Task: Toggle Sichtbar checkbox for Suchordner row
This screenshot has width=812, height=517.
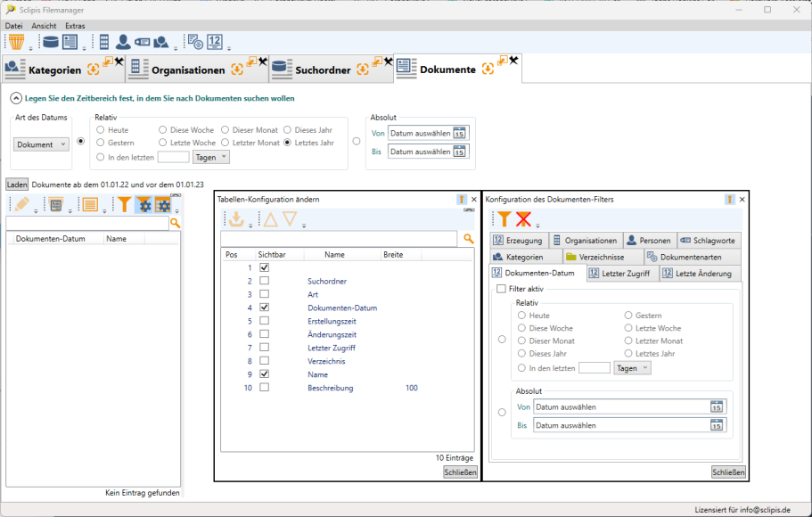Action: (264, 281)
